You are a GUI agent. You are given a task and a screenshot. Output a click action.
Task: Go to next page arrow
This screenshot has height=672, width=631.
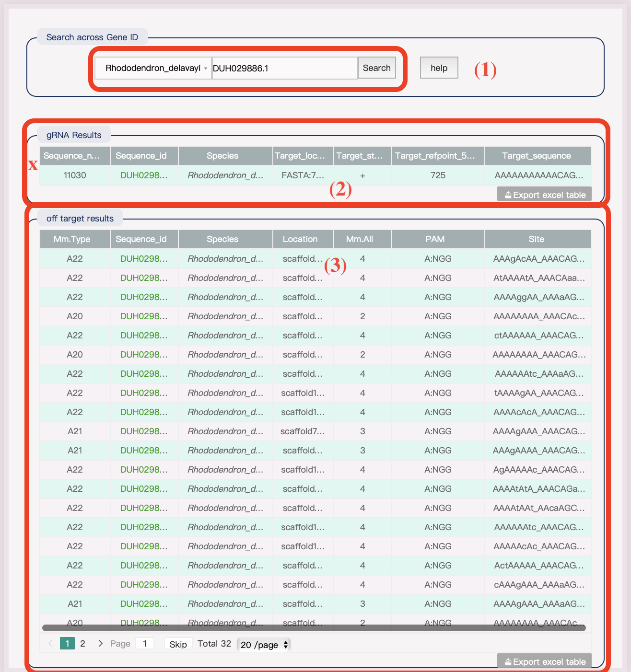pyautogui.click(x=100, y=644)
